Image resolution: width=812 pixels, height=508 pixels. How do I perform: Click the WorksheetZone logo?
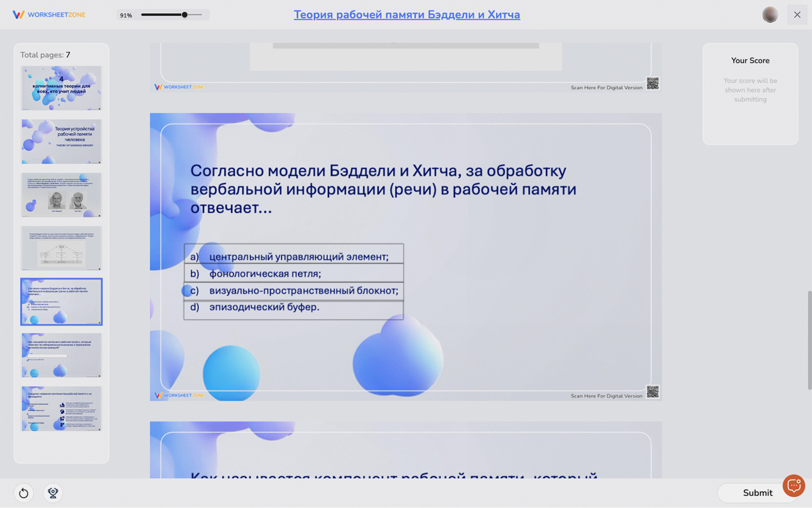point(49,15)
